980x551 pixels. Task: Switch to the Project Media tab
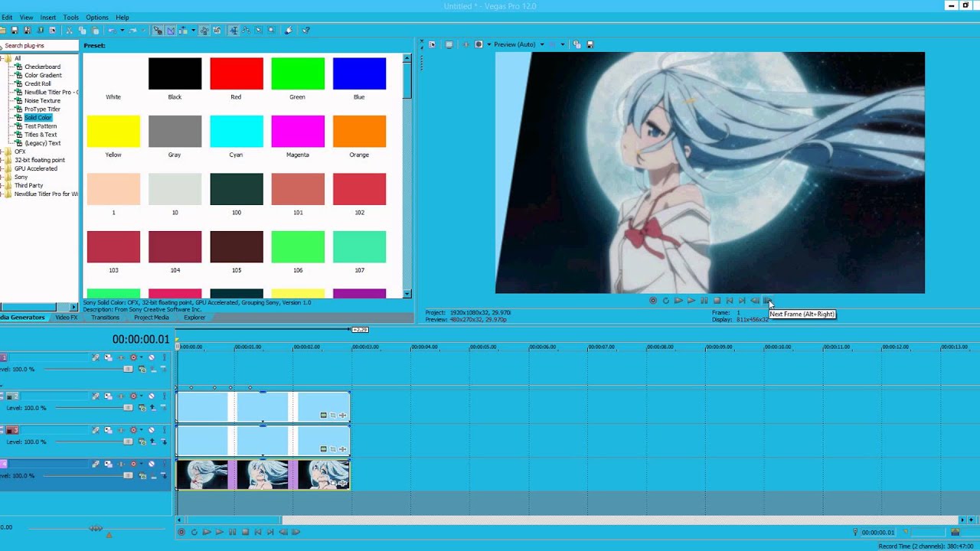point(152,318)
